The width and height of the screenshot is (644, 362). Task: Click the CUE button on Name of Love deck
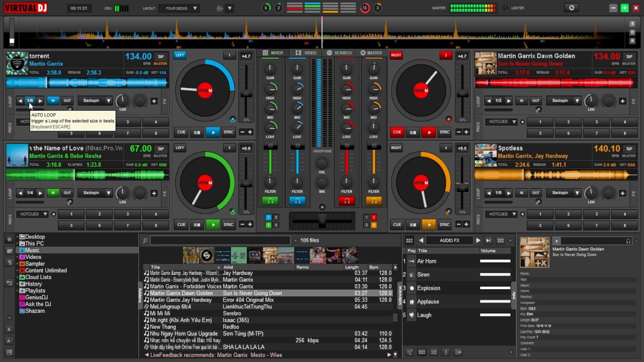point(181,225)
